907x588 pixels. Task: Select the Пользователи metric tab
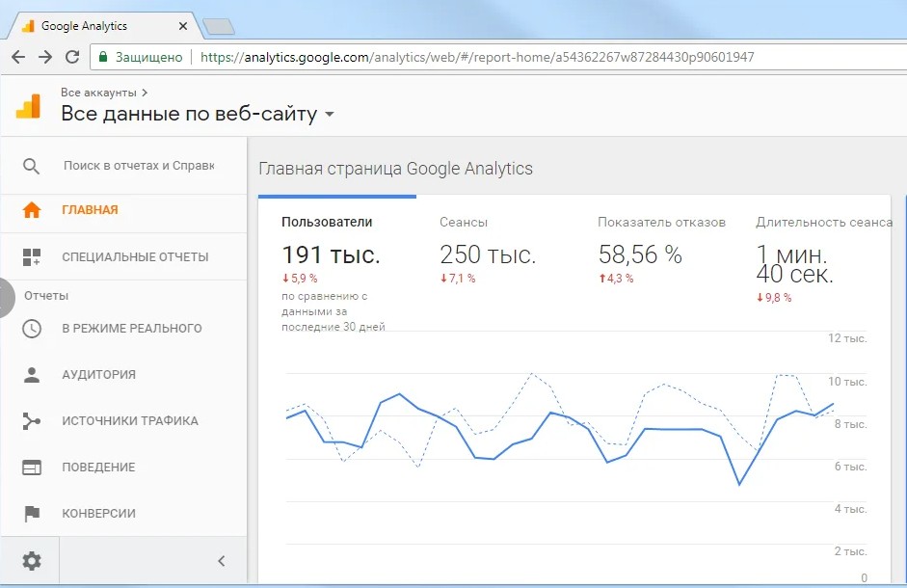click(x=327, y=223)
